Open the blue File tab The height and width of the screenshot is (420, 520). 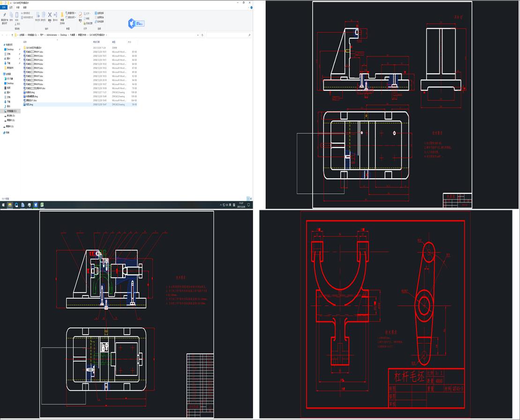[x=4, y=7]
